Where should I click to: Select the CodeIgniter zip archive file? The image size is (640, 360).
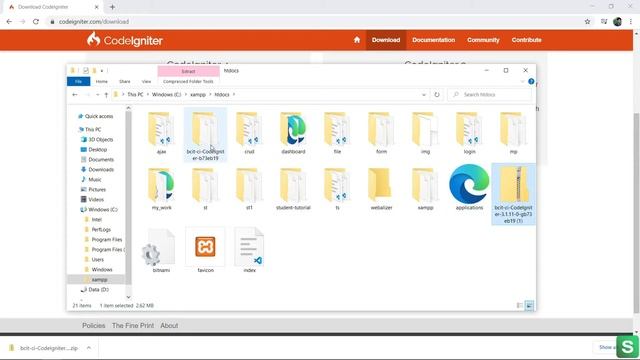(x=513, y=194)
